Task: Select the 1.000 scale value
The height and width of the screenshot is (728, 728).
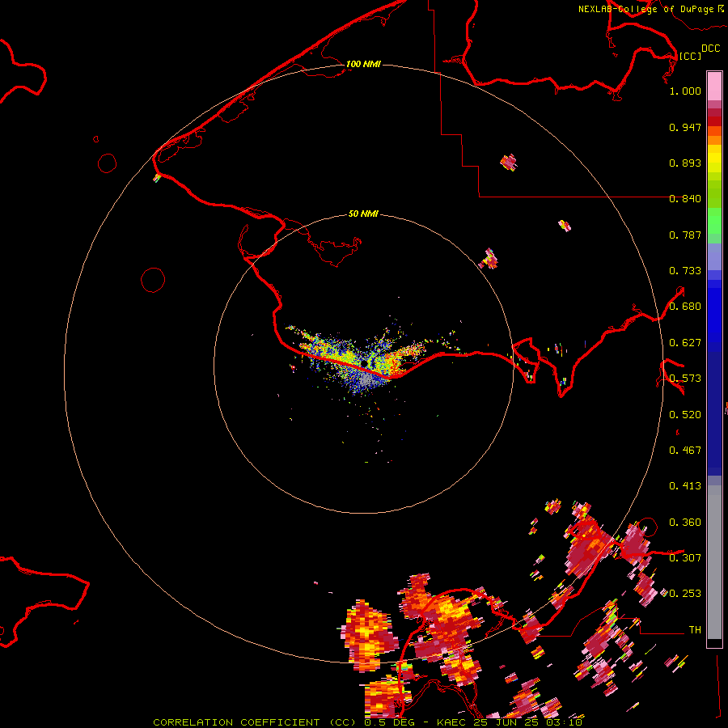Action: (685, 91)
